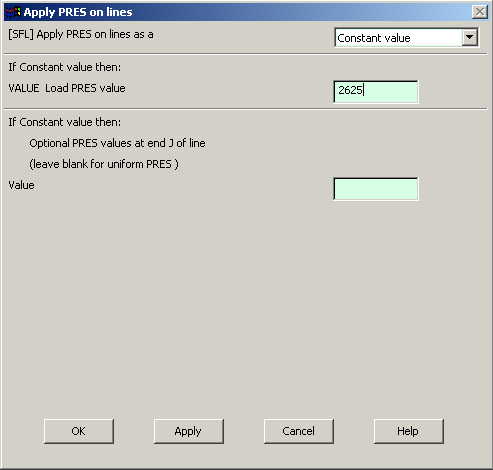Click the VALUE Load PRES value label
493x470 pixels.
[67, 88]
